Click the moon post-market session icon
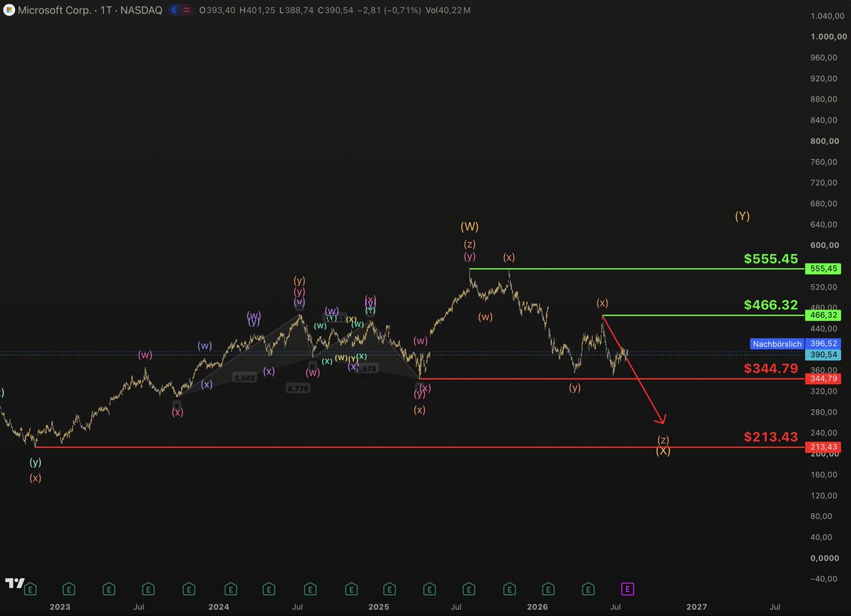The width and height of the screenshot is (851, 616). click(174, 11)
